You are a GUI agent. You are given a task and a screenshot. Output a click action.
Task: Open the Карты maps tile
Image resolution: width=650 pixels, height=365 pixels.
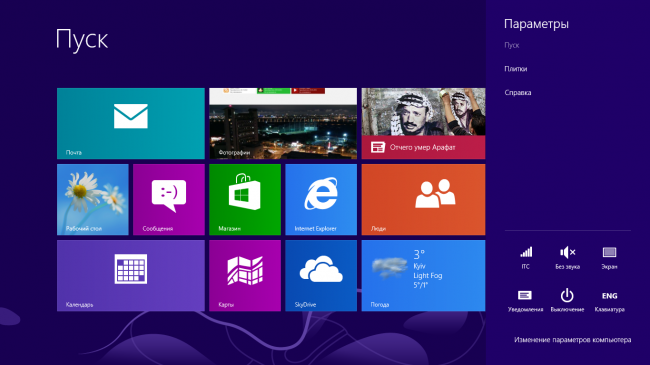[245, 276]
